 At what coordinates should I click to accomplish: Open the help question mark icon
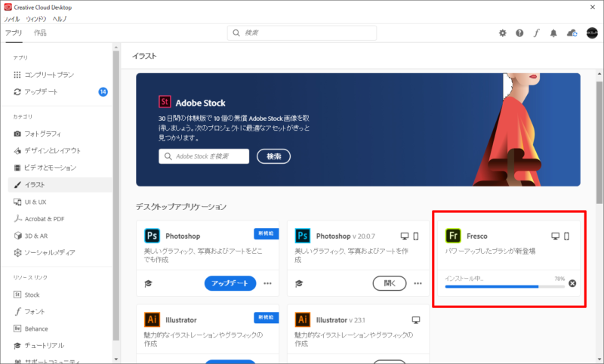tap(519, 33)
